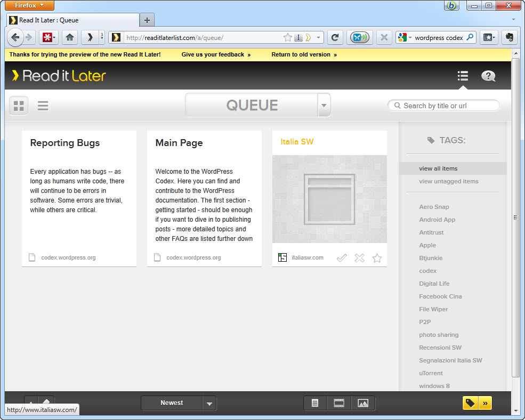Image resolution: width=525 pixels, height=420 pixels.
Task: Click the Evernote elephant icon
Action: click(510, 37)
